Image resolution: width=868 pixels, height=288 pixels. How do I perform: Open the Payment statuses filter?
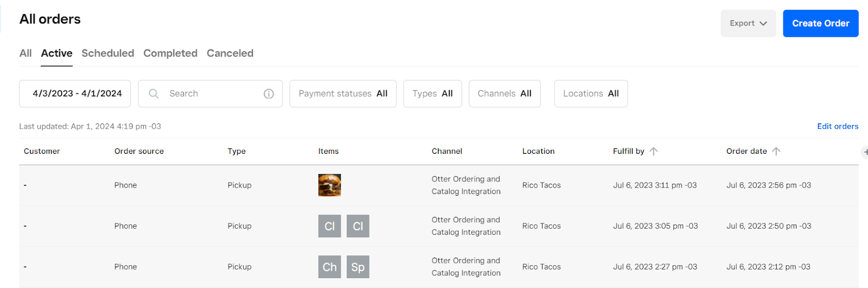[x=343, y=93]
